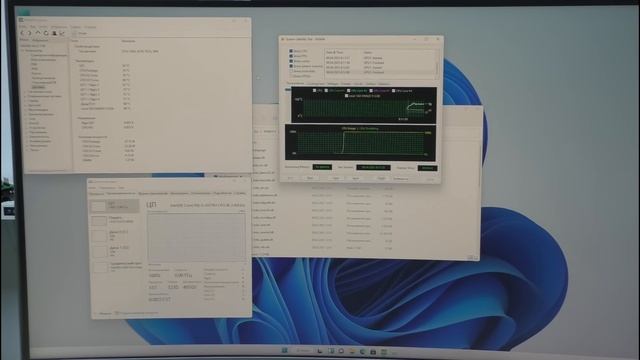Viewport: 640px width, 360px height.
Task: Open Preferences in Stability Test window
Action: (400, 178)
